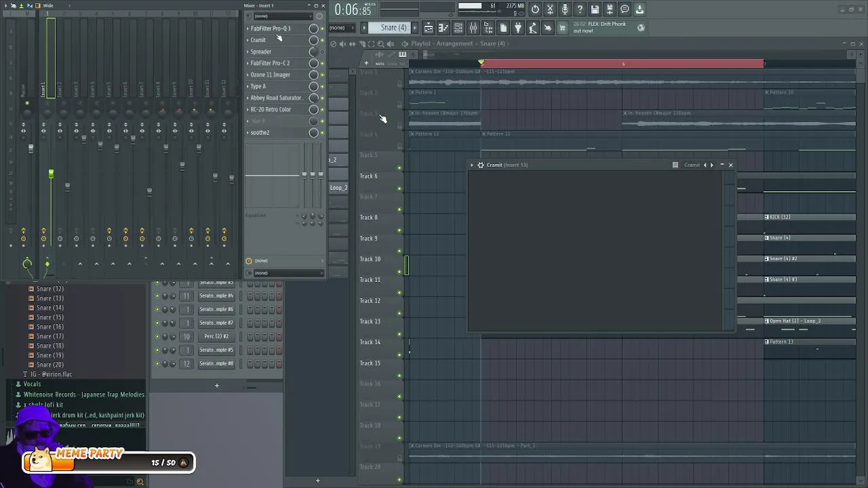
Task: Adjust Insert 1 volume fader
Action: [51, 174]
